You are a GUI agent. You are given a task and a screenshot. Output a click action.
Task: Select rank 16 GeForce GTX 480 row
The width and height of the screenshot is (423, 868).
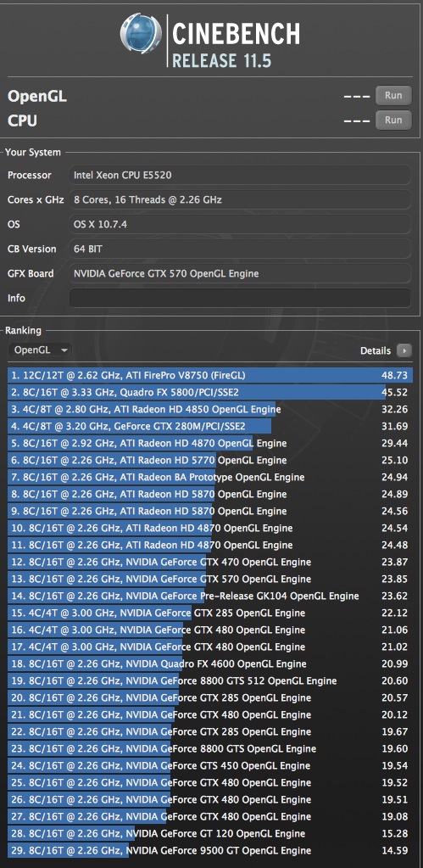(x=210, y=630)
